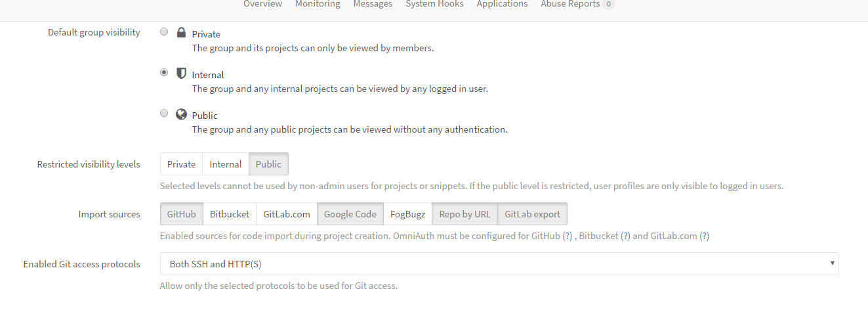The image size is (868, 310).
Task: Click the lock icon beside Private
Action: tap(182, 32)
